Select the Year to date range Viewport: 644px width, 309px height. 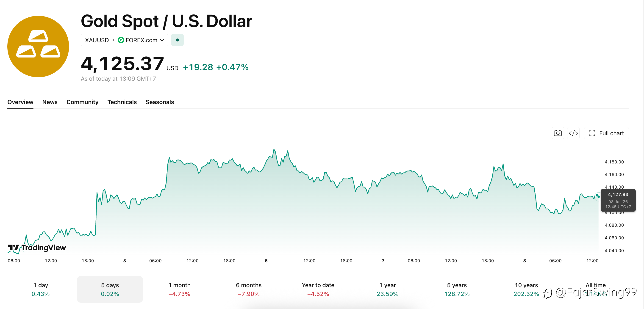click(x=318, y=289)
